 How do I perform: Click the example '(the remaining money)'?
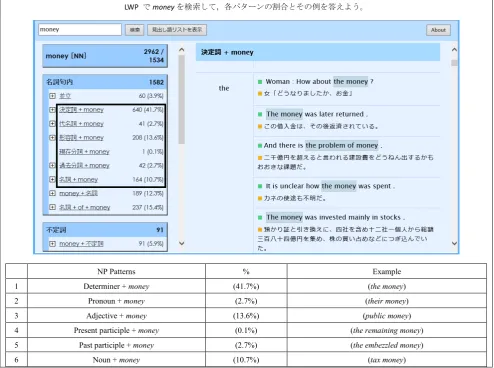[x=387, y=330]
